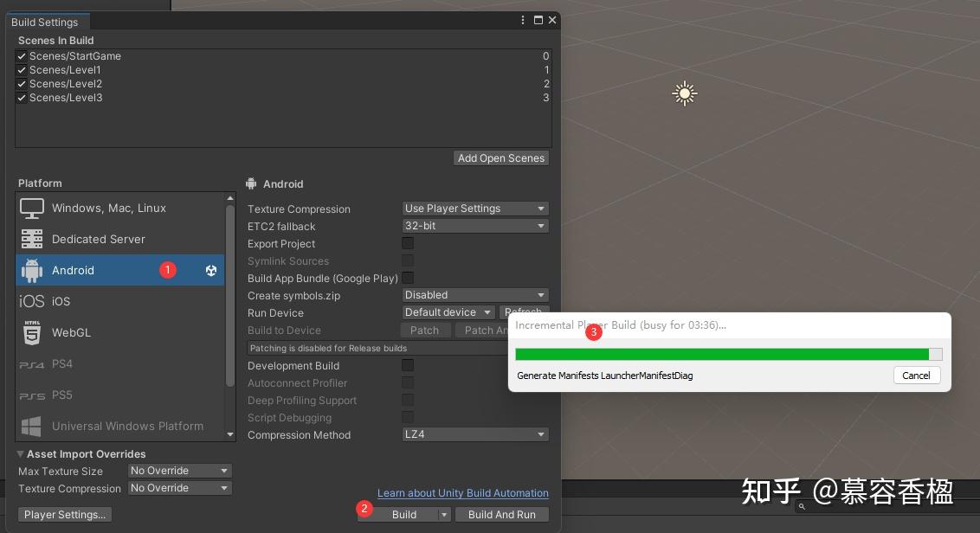Enable the Development Build checkbox
The height and width of the screenshot is (533, 980).
(x=408, y=365)
